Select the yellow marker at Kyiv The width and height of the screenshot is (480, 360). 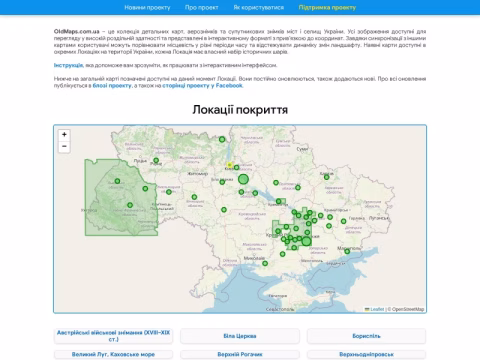point(229,165)
